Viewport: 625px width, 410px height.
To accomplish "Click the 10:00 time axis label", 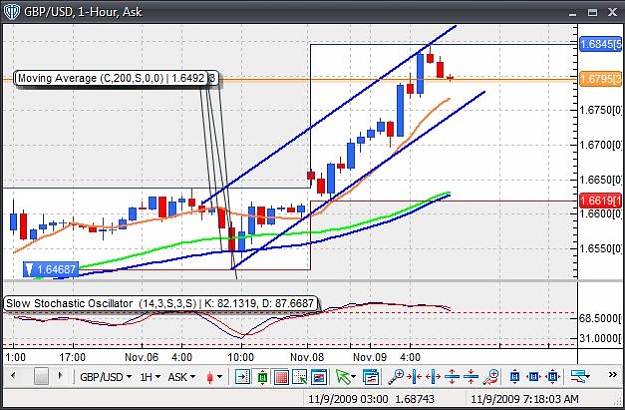I will tap(241, 357).
